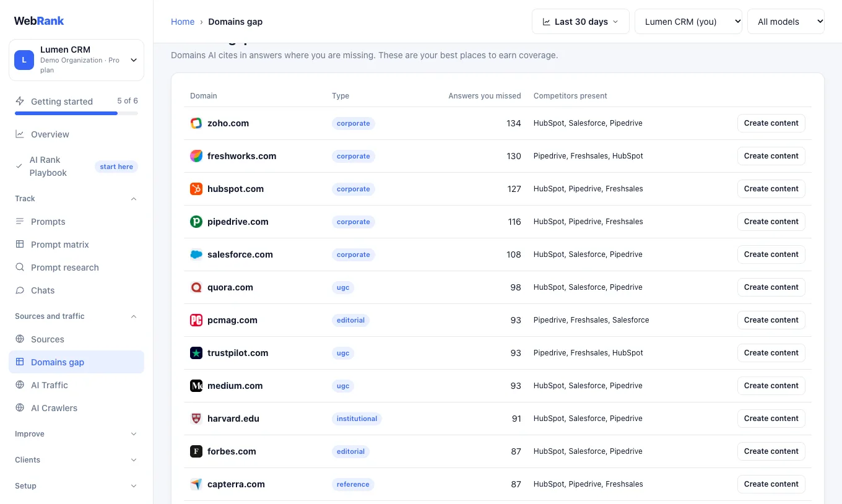842x504 pixels.
Task: Click the Answers you missed column header
Action: pyautogui.click(x=485, y=96)
